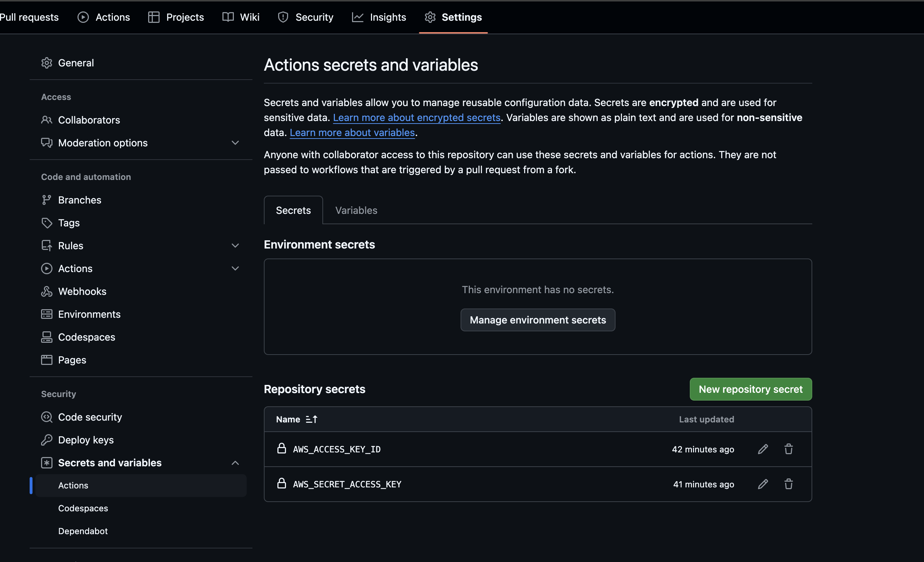Click New repository secret button
The image size is (924, 562).
click(750, 389)
